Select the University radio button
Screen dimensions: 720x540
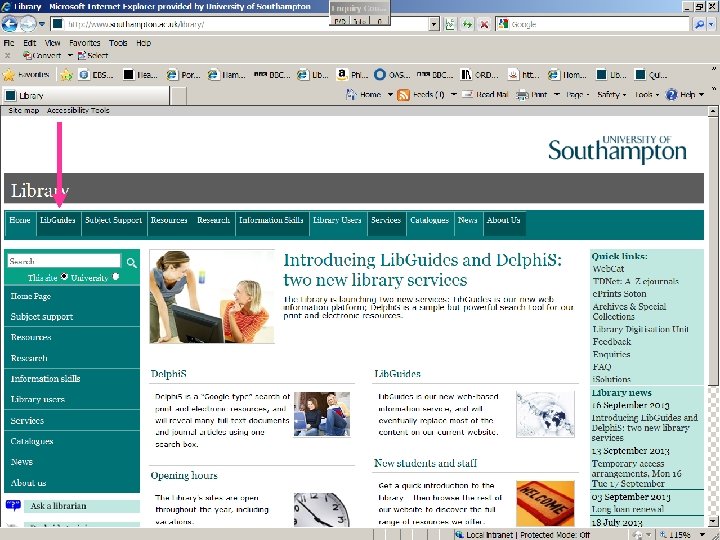point(116,276)
